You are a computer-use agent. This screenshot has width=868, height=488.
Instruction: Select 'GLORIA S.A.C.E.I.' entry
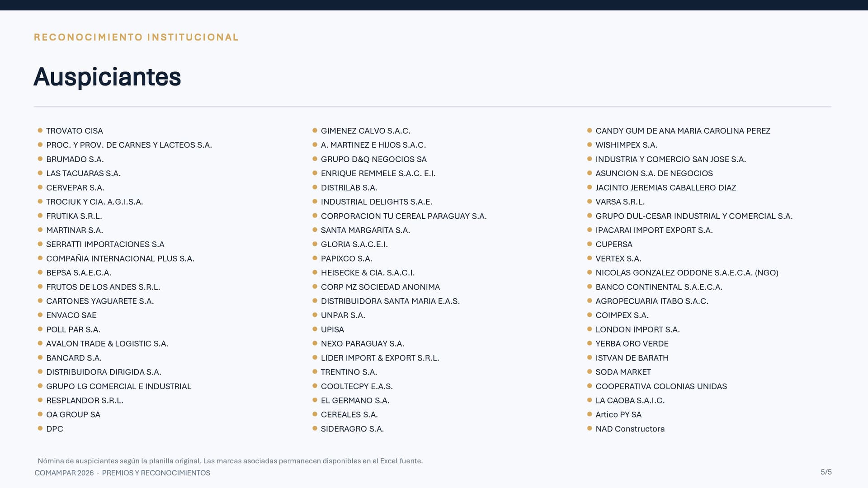click(354, 244)
